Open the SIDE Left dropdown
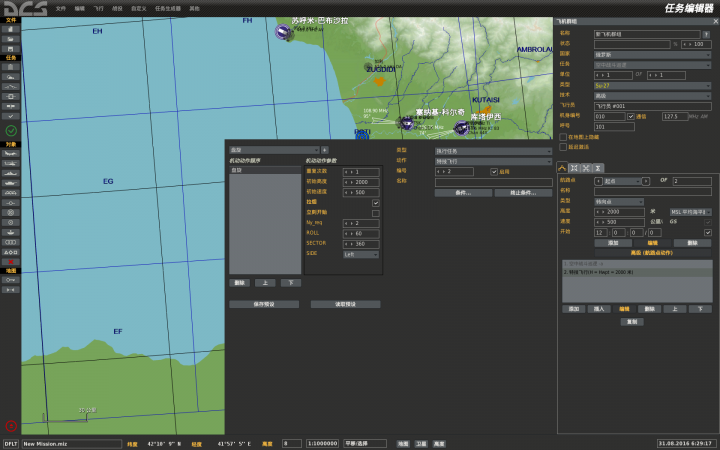 361,254
